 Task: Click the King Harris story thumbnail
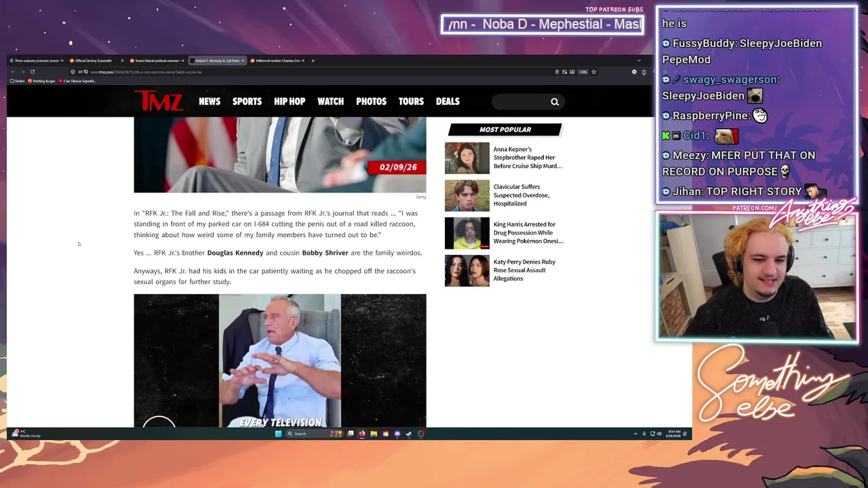pos(467,233)
